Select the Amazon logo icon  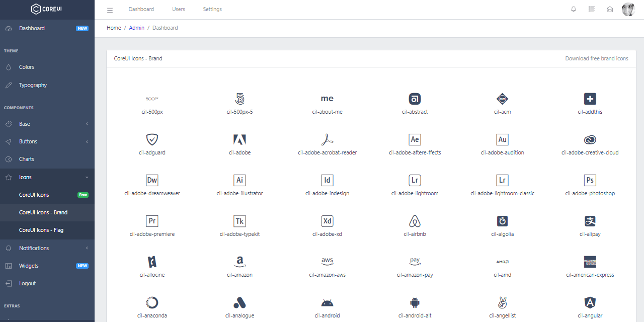239,262
